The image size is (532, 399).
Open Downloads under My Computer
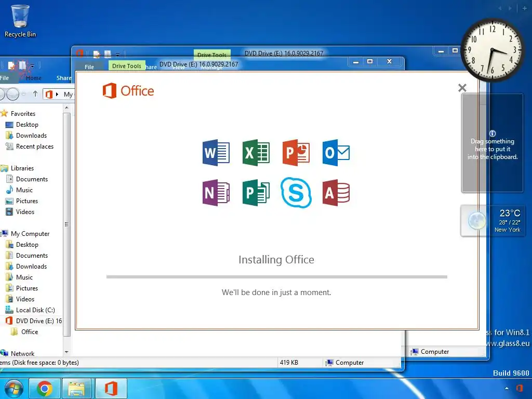point(26,267)
